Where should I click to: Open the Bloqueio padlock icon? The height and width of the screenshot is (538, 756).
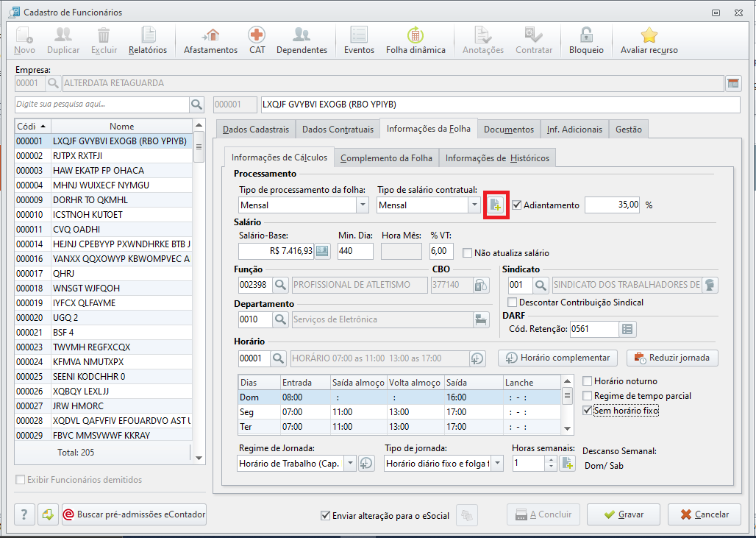pyautogui.click(x=586, y=35)
